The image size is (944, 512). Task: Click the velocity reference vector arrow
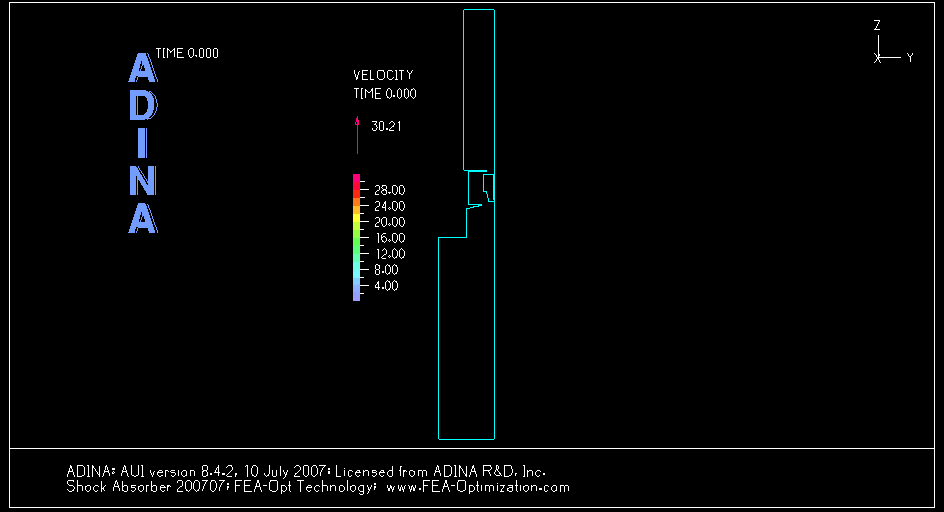[x=357, y=134]
